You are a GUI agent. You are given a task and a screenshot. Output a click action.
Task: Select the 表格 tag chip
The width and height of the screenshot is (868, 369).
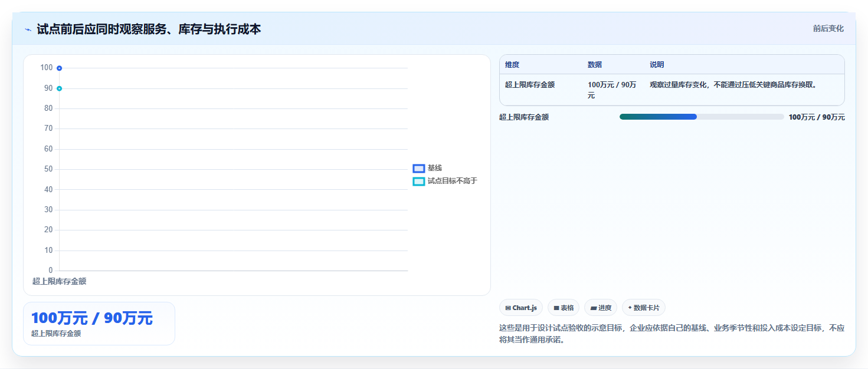point(564,308)
